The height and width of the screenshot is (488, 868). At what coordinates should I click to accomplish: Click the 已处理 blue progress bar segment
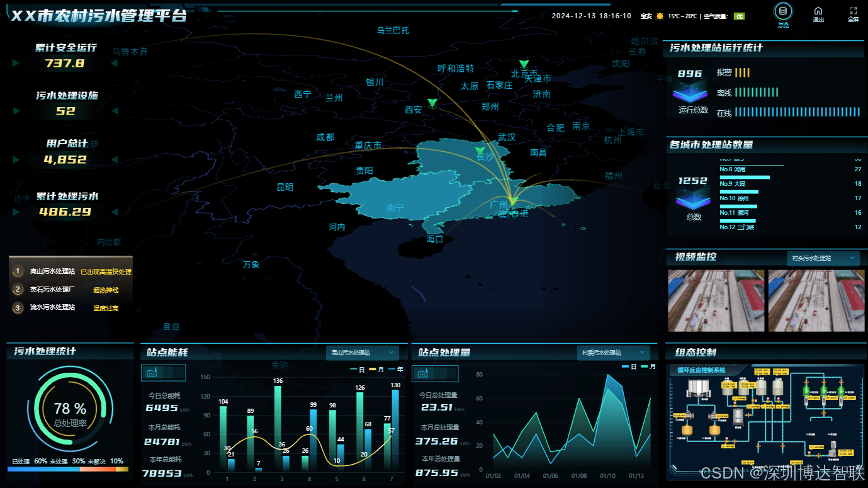(43, 469)
